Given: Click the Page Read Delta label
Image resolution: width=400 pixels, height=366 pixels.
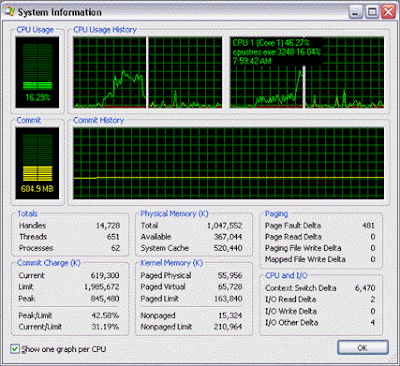Looking at the screenshot, I should (293, 237).
